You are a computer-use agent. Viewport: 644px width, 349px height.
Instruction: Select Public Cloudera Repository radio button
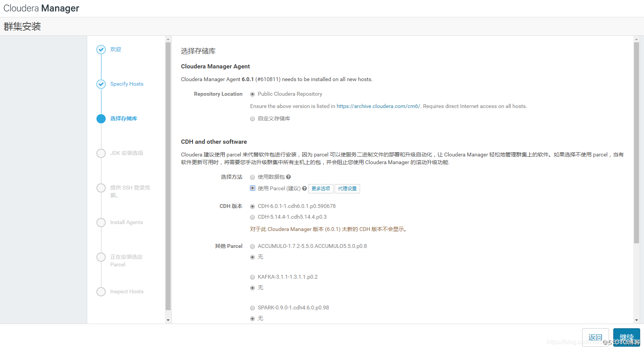click(252, 94)
